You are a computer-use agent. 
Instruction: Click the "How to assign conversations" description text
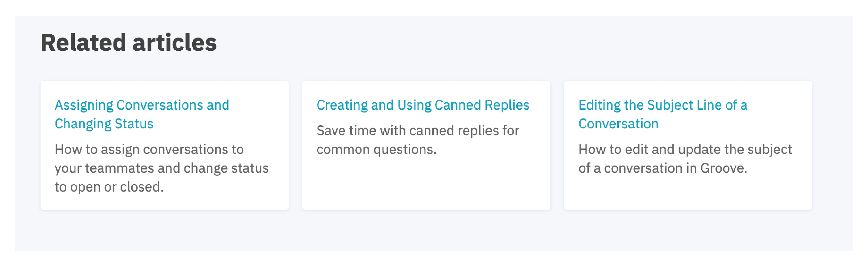click(x=149, y=149)
